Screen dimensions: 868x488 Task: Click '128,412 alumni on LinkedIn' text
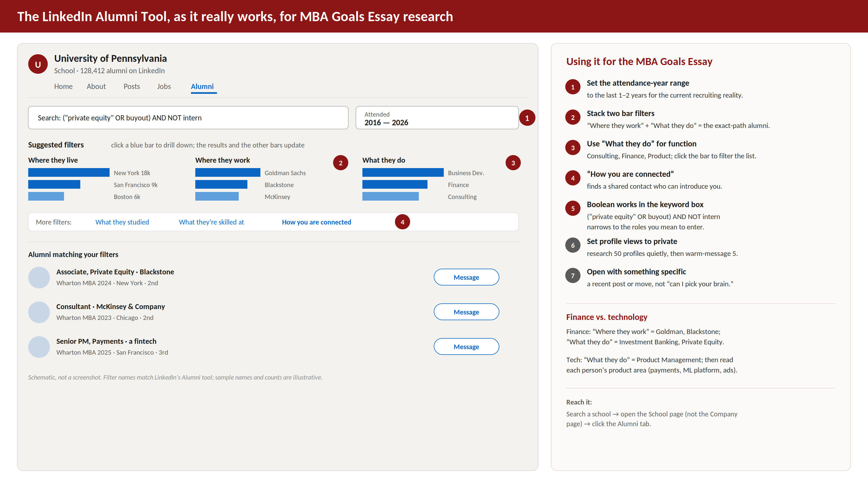[x=122, y=71]
